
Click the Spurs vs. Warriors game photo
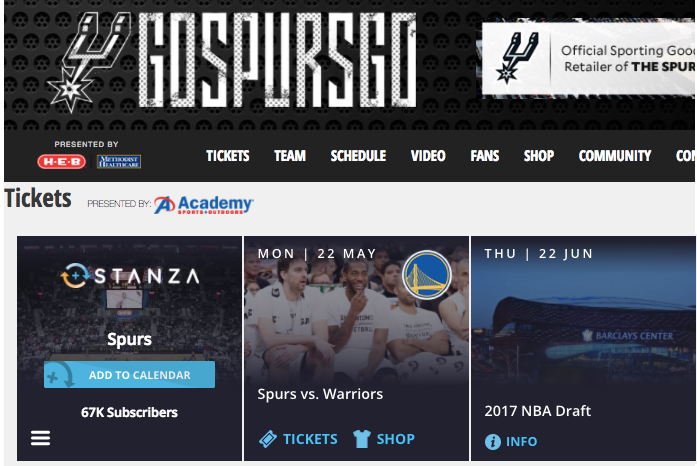pos(357,310)
